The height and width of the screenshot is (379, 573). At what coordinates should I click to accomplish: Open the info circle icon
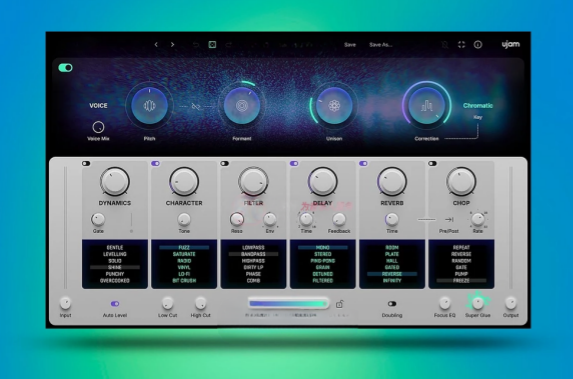(x=478, y=45)
